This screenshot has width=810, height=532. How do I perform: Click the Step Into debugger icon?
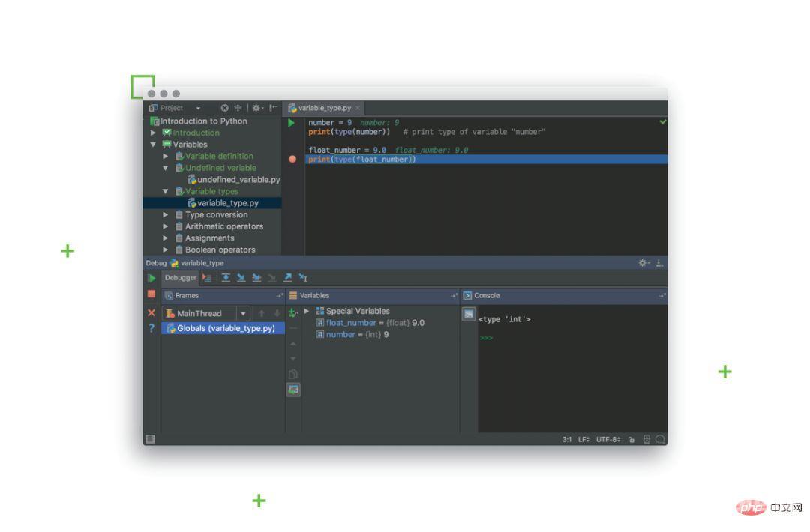(x=242, y=277)
